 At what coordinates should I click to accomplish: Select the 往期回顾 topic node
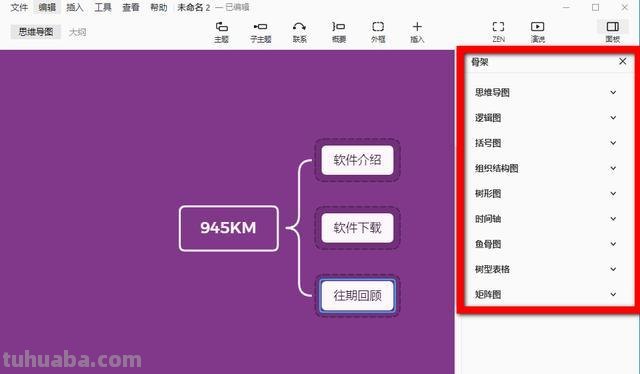coord(357,295)
